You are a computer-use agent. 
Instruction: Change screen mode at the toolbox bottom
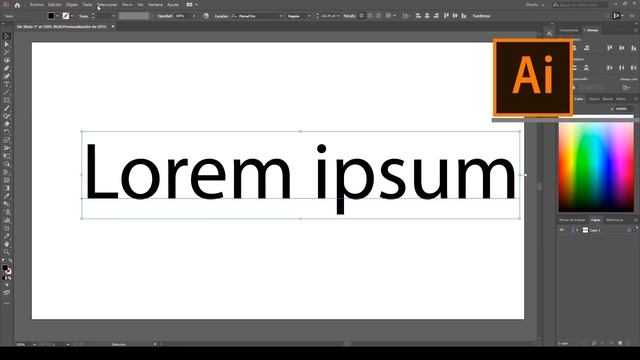(x=7, y=293)
